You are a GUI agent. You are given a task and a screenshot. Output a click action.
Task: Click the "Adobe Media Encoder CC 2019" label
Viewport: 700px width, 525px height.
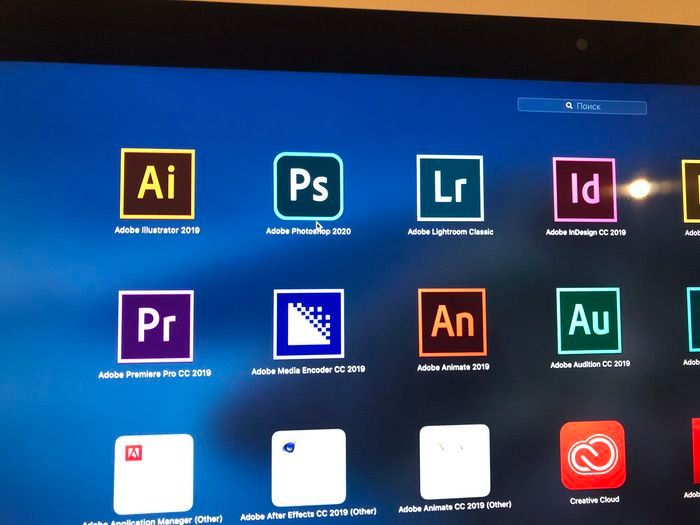(308, 371)
